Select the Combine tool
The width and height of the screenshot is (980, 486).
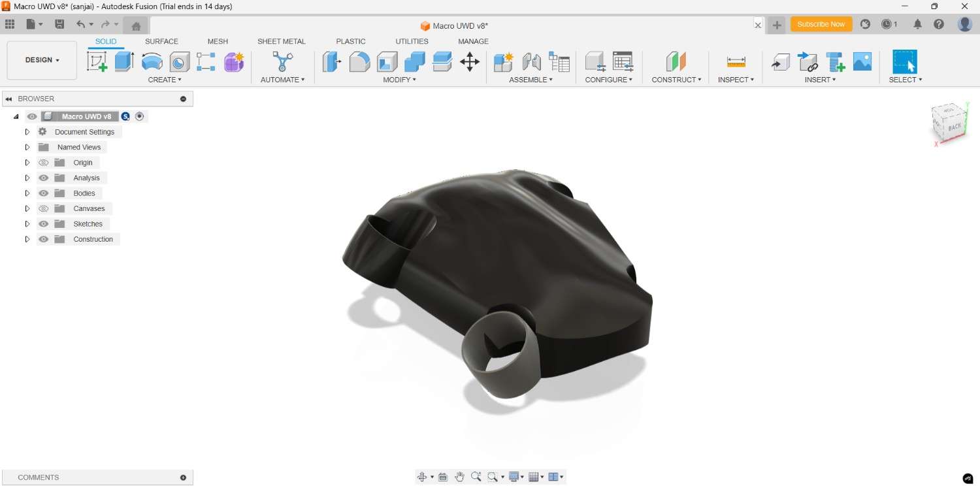415,62
